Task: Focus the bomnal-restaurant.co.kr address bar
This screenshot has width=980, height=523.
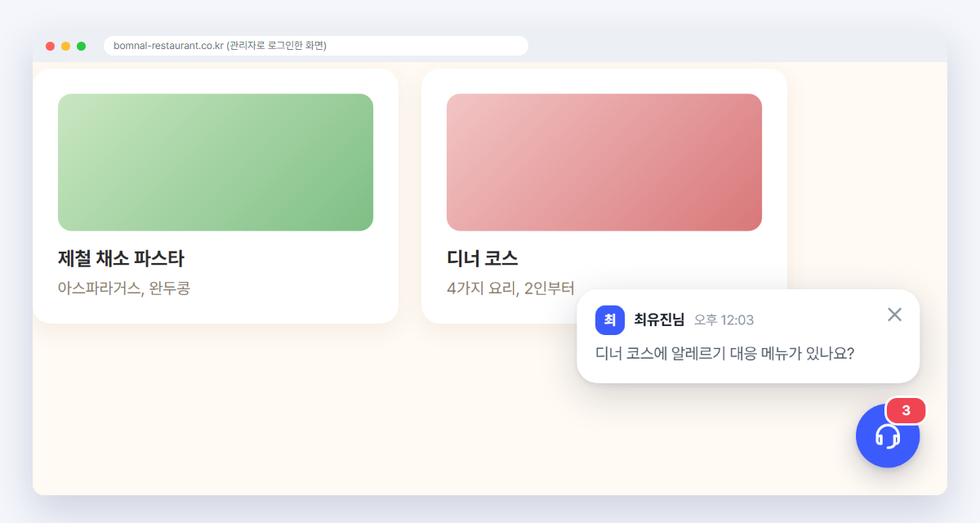Action: (316, 46)
